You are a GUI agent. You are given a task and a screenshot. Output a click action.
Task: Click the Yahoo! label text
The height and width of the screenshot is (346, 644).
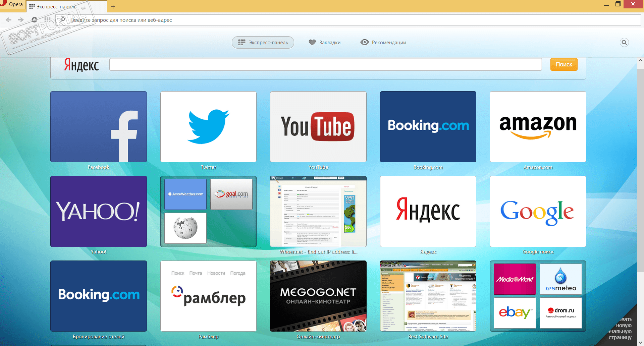coord(99,252)
